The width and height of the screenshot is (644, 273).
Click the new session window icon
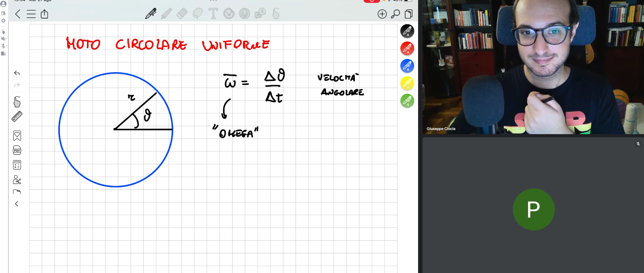3,13
